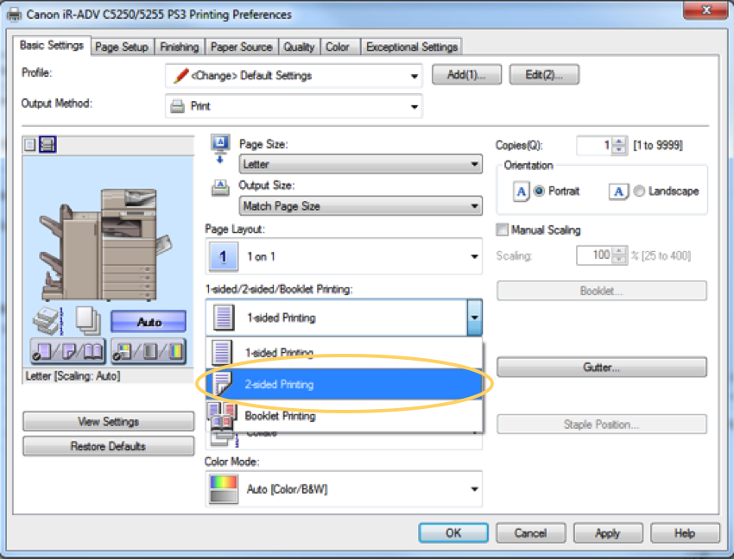
Task: Click inside the Copies number field
Action: (x=594, y=146)
